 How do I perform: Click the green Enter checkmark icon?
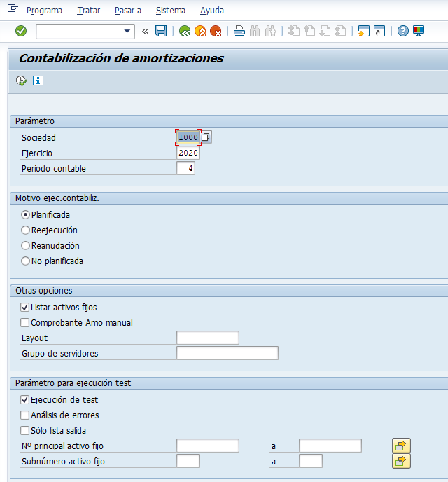click(21, 31)
